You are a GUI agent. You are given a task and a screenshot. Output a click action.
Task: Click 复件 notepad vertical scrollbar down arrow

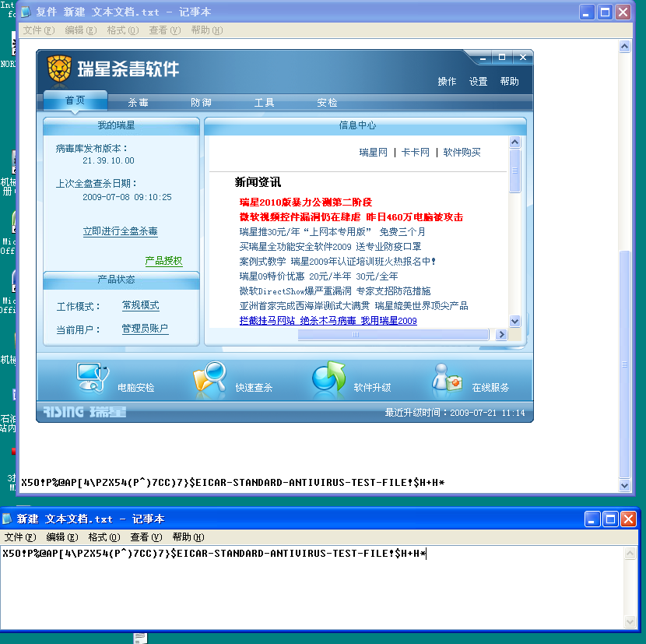pos(624,486)
